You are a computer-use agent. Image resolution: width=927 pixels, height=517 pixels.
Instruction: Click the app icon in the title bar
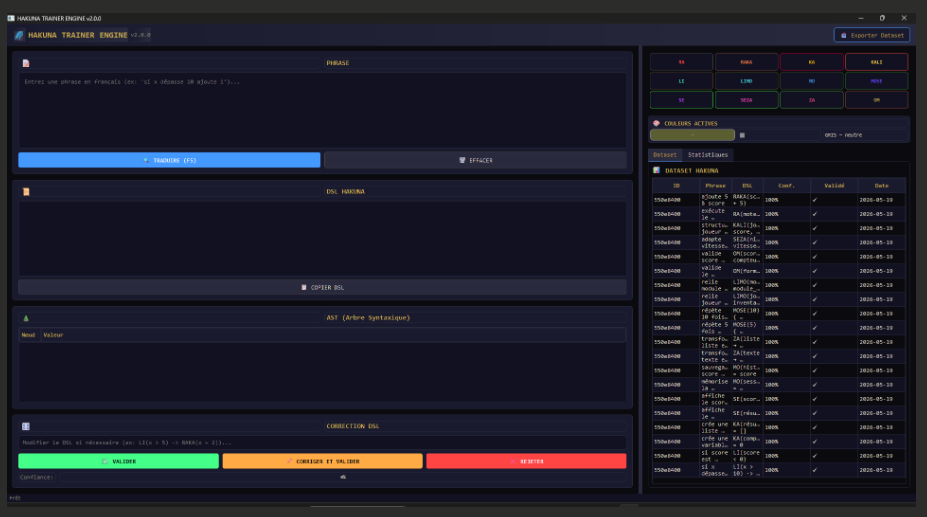[11, 18]
